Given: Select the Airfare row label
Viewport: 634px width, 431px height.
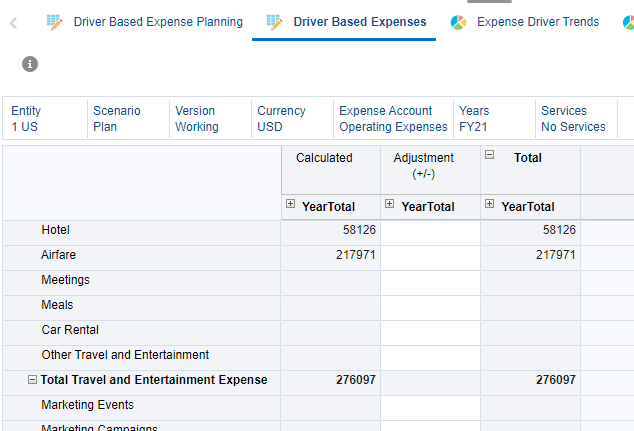Looking at the screenshot, I should tap(58, 255).
